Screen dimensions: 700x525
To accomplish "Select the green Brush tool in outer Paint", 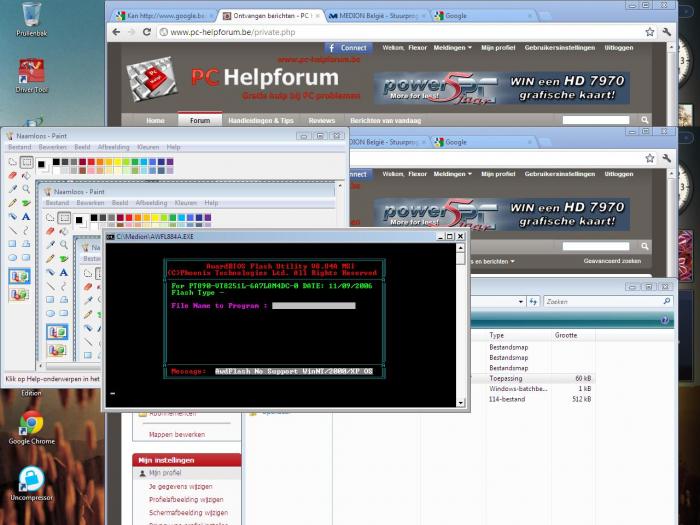I will 26,203.
